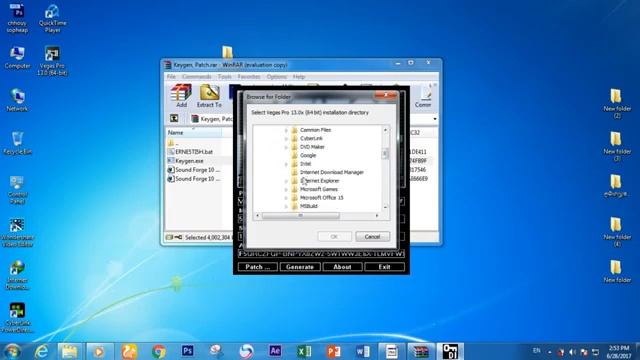The height and width of the screenshot is (360, 640).
Task: Select the Wondershare Video Editor desktop icon
Action: [17, 233]
